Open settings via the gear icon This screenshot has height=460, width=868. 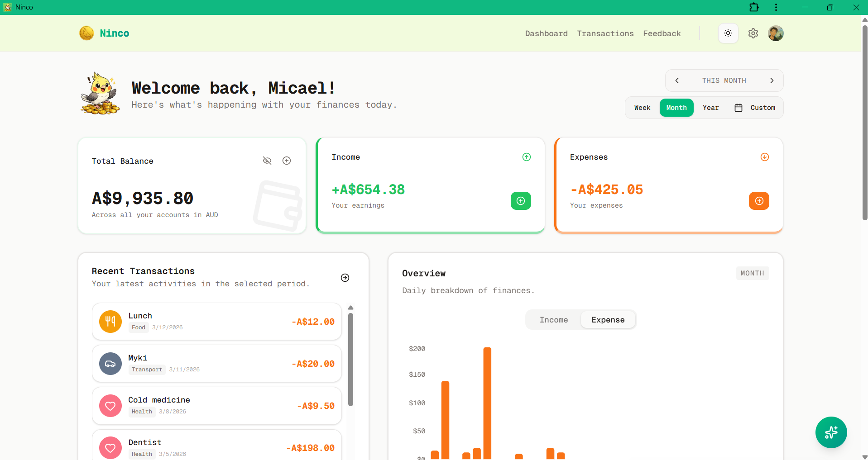coord(753,33)
